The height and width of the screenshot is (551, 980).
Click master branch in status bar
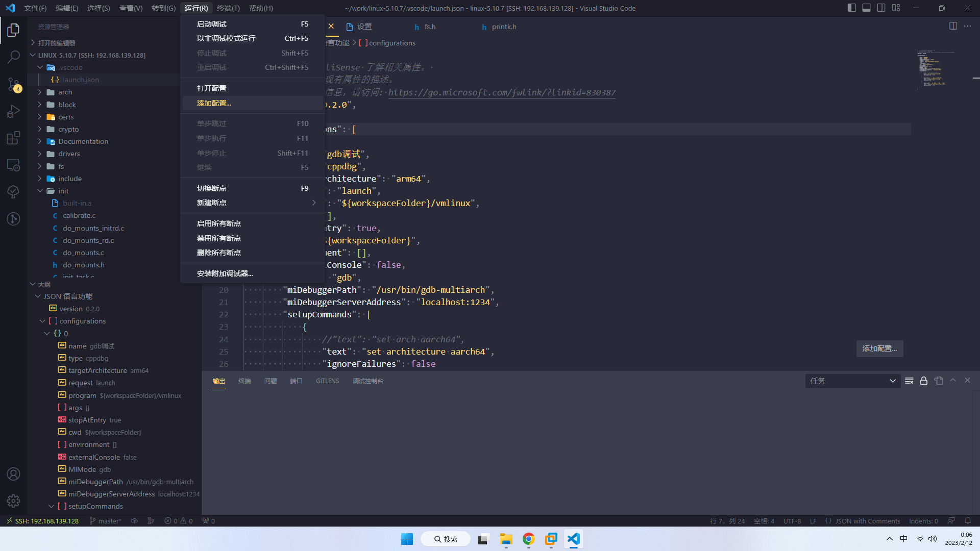[106, 521]
